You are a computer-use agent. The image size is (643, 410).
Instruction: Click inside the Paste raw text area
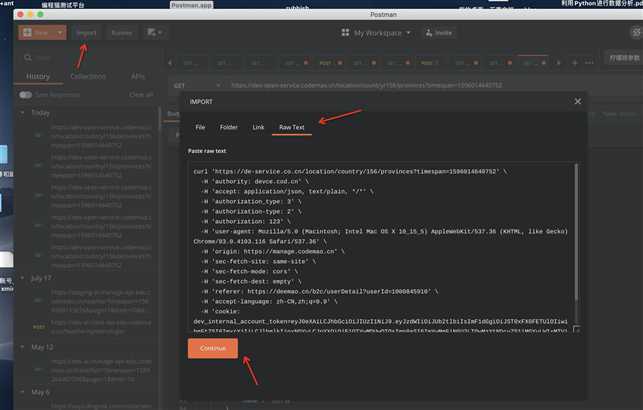point(381,247)
